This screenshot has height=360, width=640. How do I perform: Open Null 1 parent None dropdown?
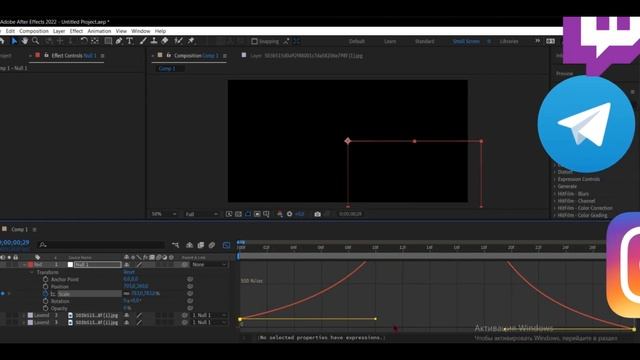210,264
